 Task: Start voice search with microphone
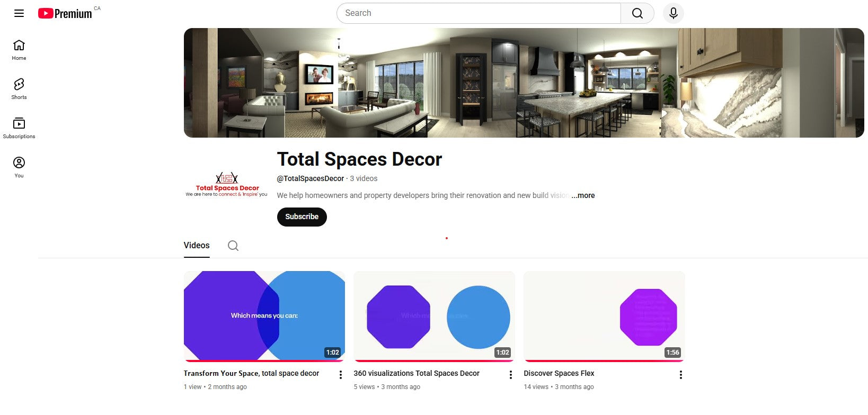point(673,13)
